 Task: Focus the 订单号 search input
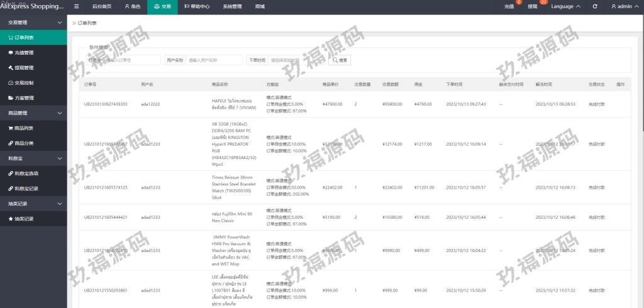[x=131, y=60]
